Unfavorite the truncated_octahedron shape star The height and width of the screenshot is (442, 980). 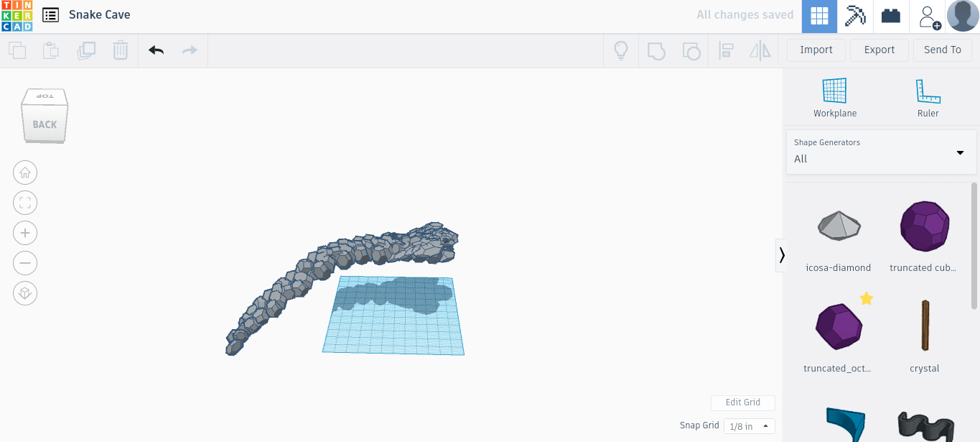tap(867, 298)
